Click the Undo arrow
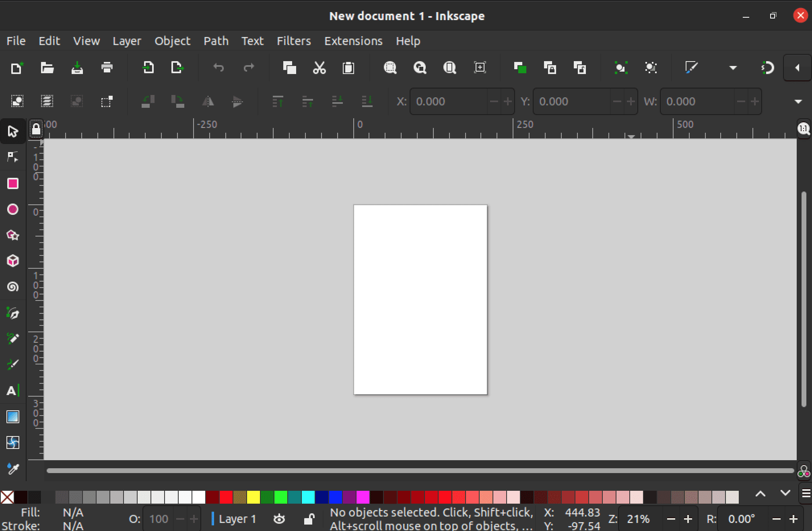Image resolution: width=812 pixels, height=531 pixels. [218, 68]
